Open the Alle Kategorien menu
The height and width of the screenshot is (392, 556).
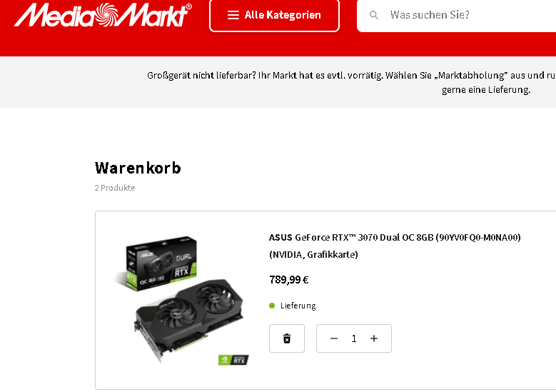pyautogui.click(x=274, y=15)
